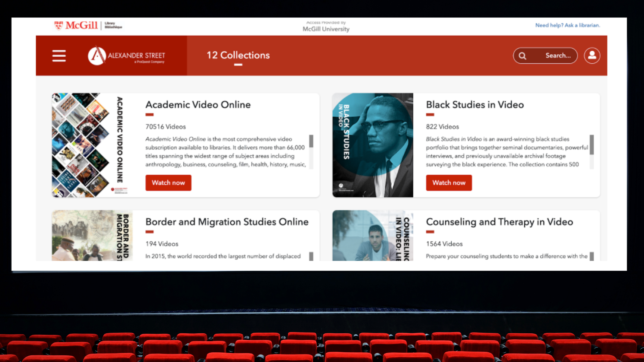
Task: Open the hamburger menu icon
Action: pyautogui.click(x=59, y=56)
